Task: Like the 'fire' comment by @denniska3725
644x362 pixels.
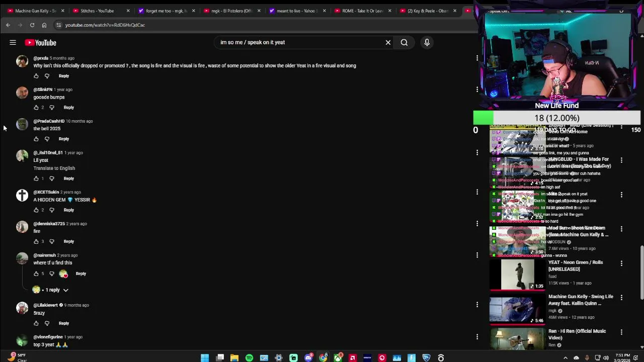Action: click(x=36, y=241)
